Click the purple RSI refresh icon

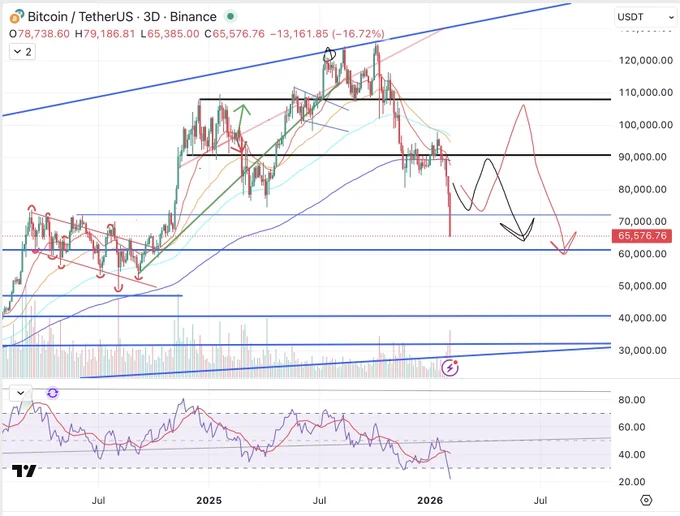52,393
